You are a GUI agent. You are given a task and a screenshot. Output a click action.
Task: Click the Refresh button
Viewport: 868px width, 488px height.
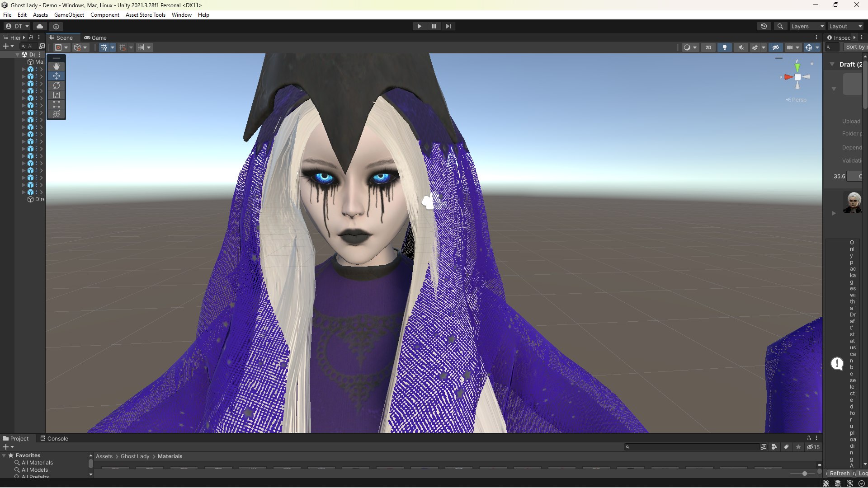(x=840, y=473)
